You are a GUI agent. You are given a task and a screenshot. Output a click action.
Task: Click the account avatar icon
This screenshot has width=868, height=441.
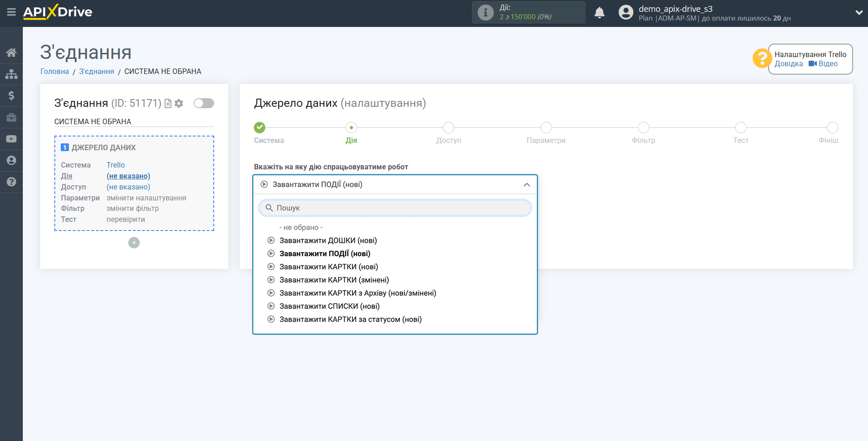pyautogui.click(x=626, y=12)
